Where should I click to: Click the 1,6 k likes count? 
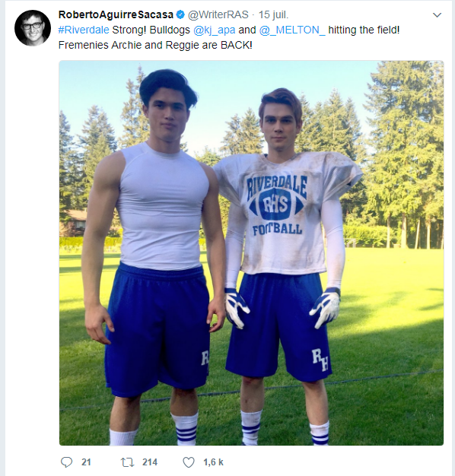point(213,462)
